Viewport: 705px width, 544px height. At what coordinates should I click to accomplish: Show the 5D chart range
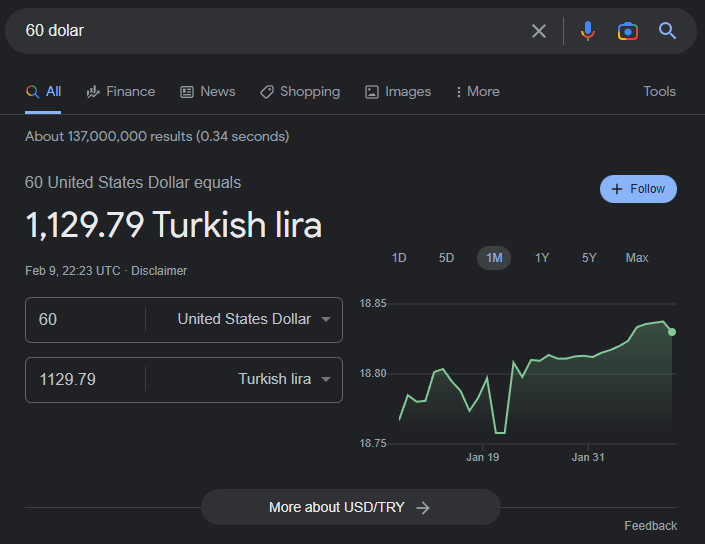tap(446, 258)
